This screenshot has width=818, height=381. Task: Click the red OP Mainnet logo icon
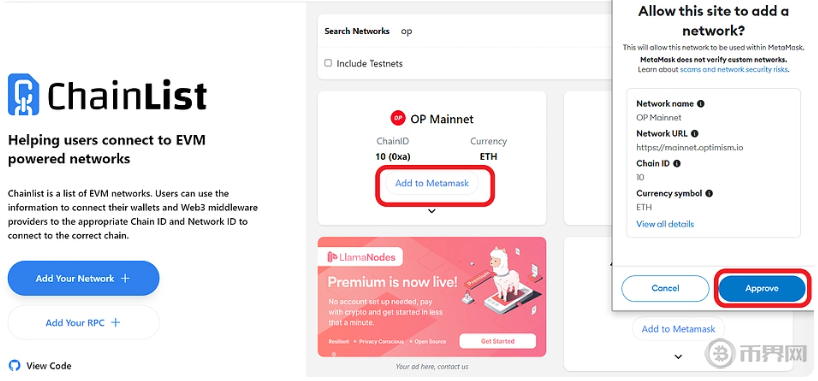pos(398,118)
